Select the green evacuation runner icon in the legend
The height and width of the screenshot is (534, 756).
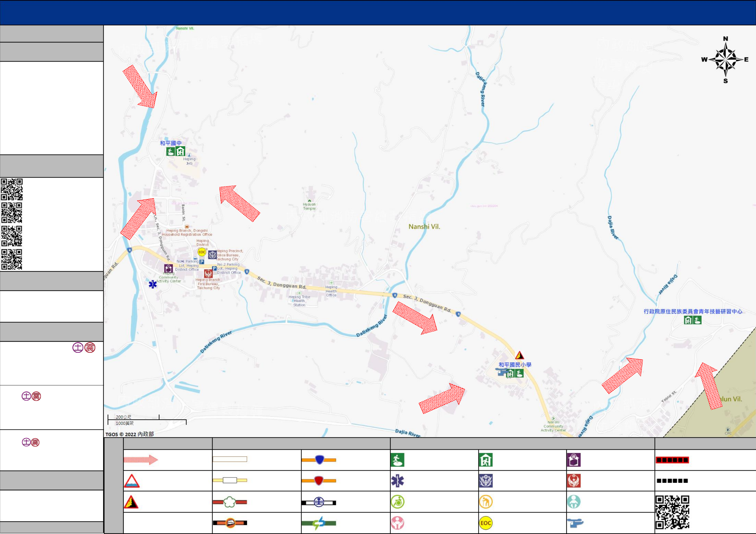(397, 460)
